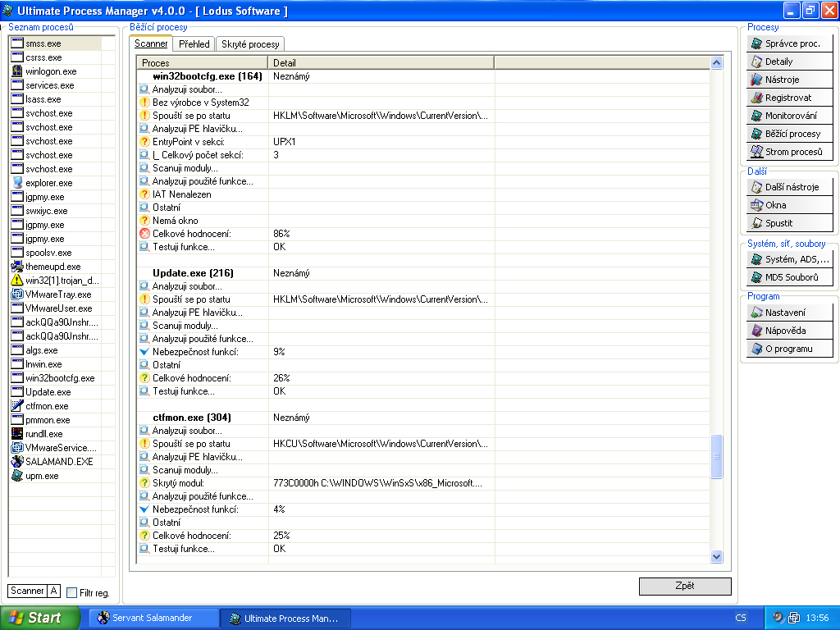Screen dimensions: 840x630
Task: Toggle the A button next to Scanner
Action: click(x=53, y=591)
